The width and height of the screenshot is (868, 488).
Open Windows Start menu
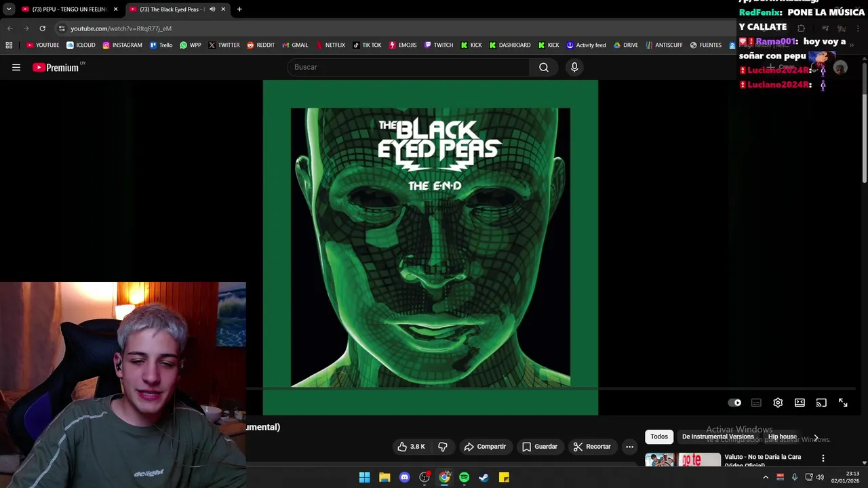pyautogui.click(x=364, y=477)
